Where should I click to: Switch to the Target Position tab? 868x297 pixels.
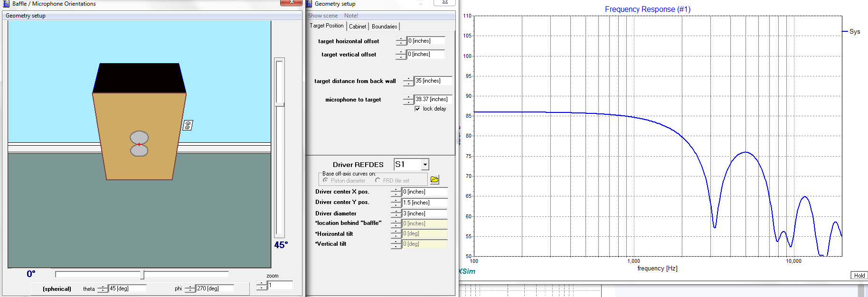point(327,26)
